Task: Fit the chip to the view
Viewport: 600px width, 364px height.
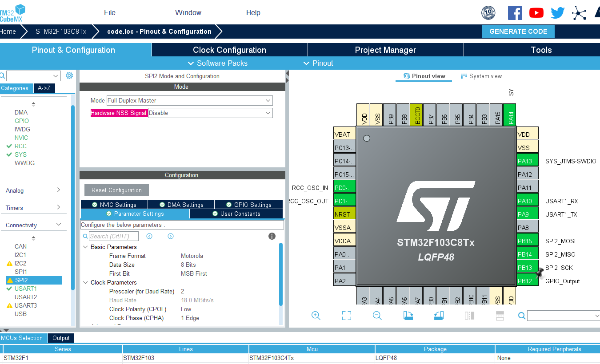Action: click(347, 316)
